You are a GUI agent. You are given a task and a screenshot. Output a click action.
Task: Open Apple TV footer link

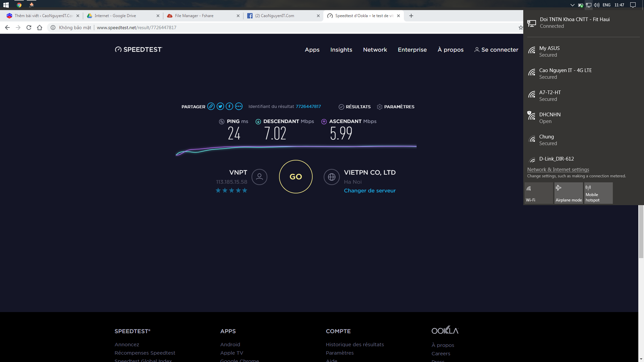[231, 353]
